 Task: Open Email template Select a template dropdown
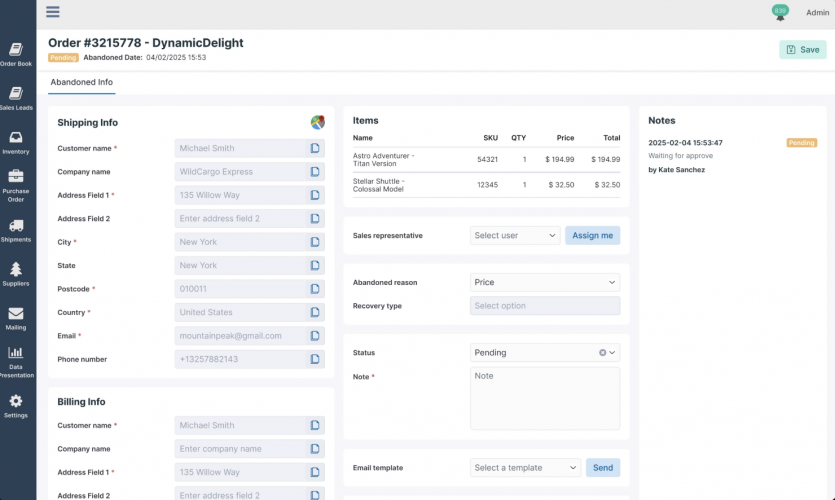526,468
